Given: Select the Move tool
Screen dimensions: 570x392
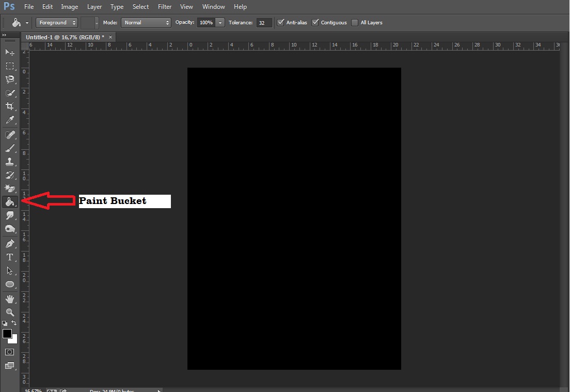Looking at the screenshot, I should coord(9,52).
